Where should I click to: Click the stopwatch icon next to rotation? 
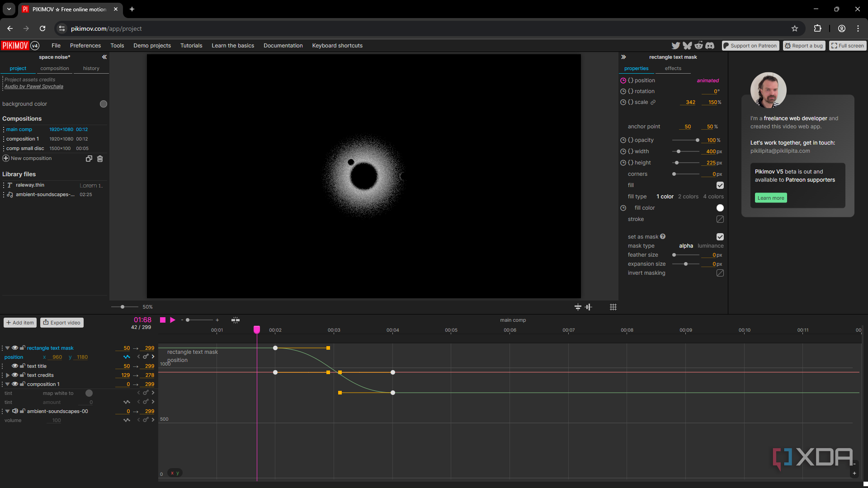(x=623, y=91)
